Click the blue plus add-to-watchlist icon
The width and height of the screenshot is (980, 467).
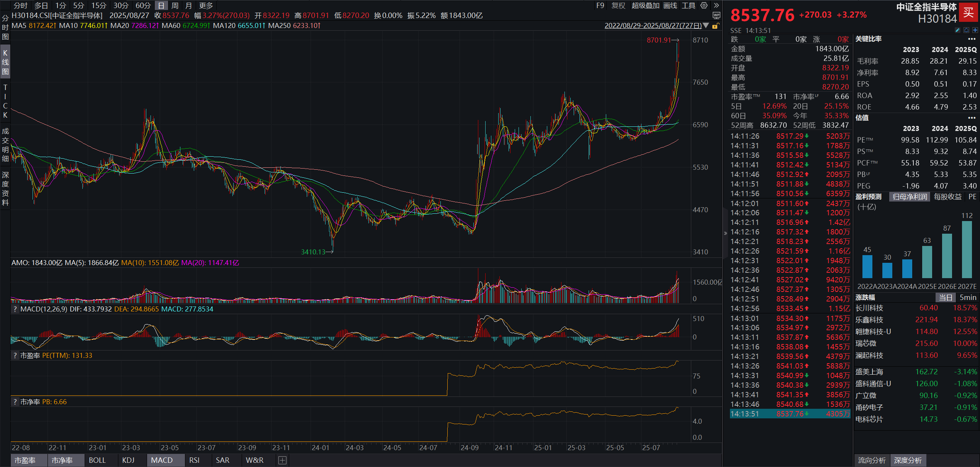click(x=975, y=30)
